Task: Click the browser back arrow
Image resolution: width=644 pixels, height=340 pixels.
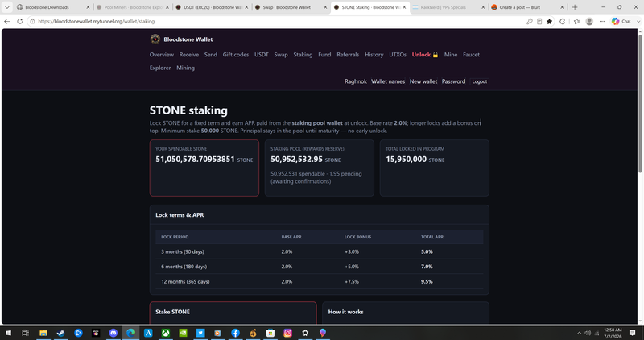Action: [x=7, y=22]
